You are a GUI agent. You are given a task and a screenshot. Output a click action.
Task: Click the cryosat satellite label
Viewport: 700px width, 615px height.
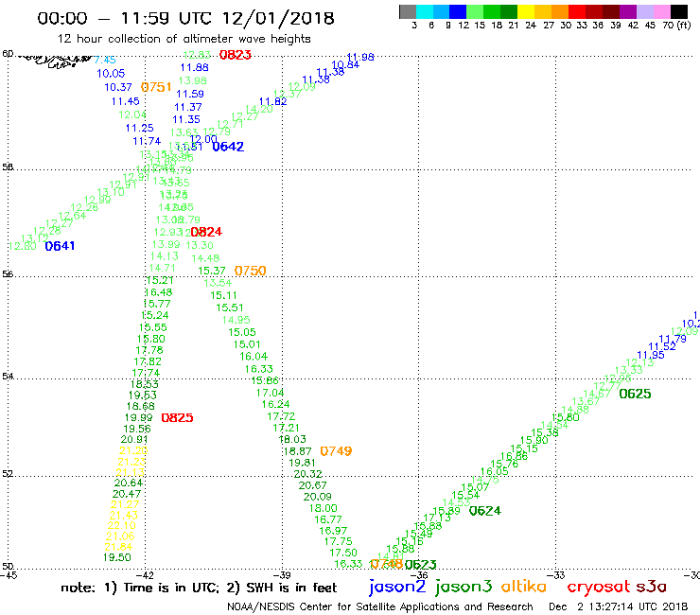[598, 587]
